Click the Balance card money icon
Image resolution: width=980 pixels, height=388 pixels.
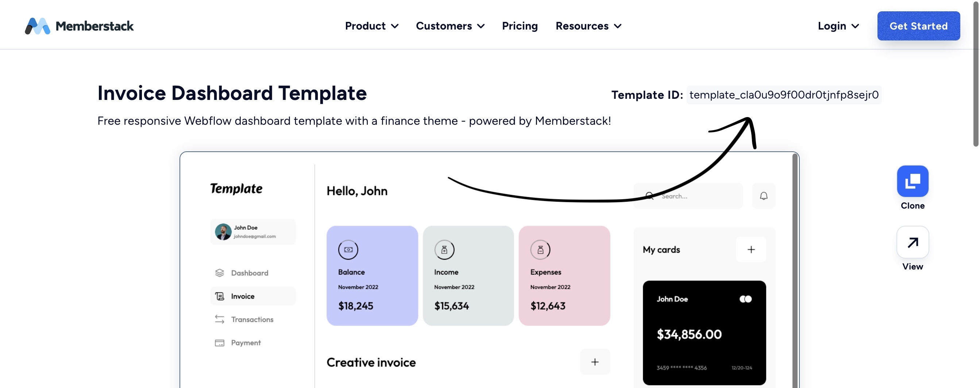coord(348,249)
